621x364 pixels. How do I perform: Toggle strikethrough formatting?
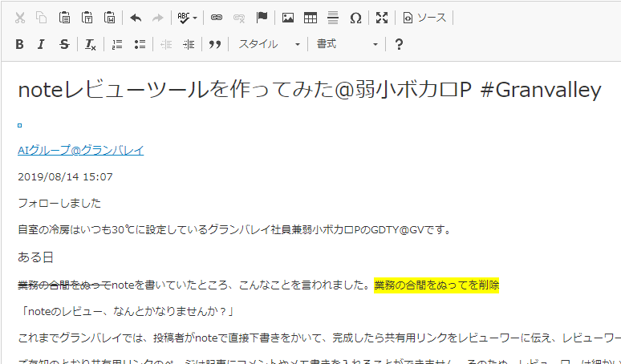pyautogui.click(x=64, y=44)
